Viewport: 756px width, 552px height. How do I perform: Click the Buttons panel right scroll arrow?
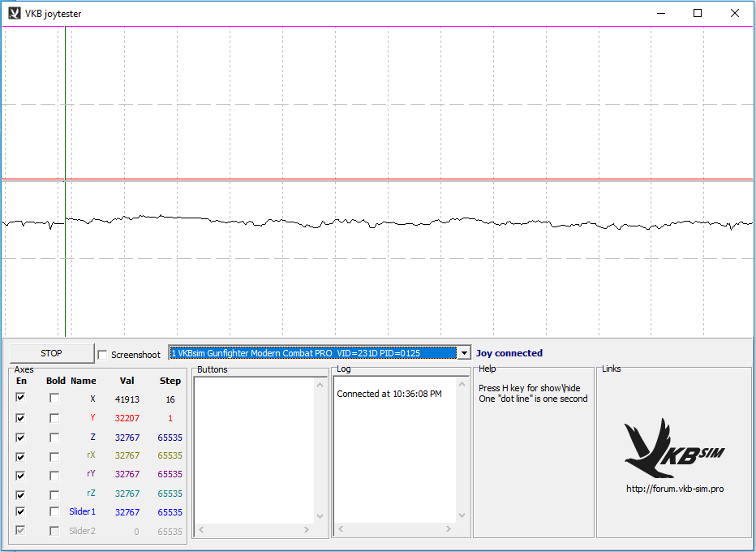[307, 530]
